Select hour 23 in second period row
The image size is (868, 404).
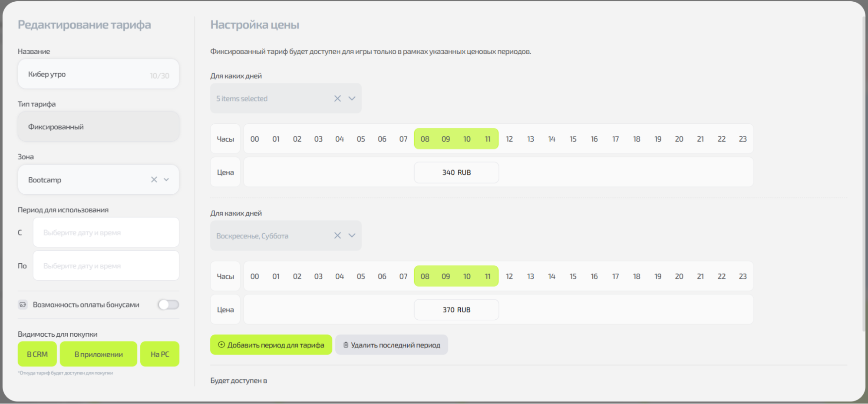tap(743, 276)
